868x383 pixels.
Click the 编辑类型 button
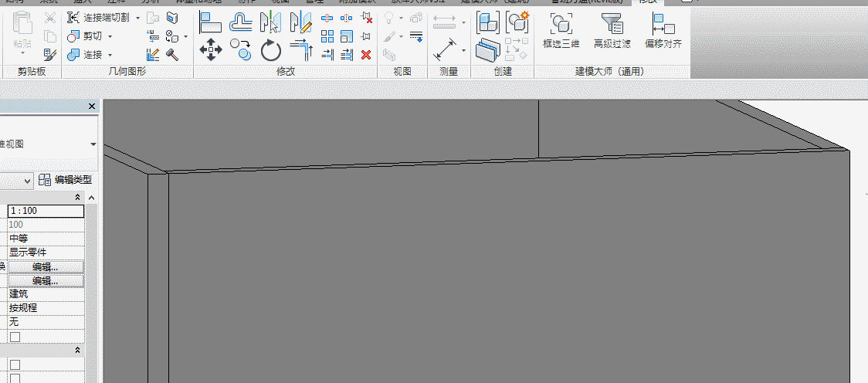coord(66,180)
